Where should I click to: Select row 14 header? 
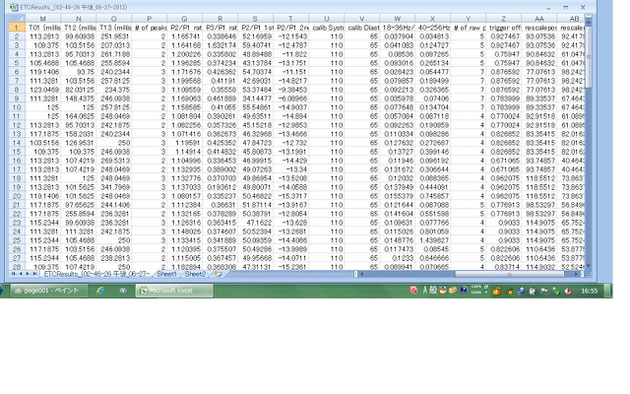coord(17,143)
